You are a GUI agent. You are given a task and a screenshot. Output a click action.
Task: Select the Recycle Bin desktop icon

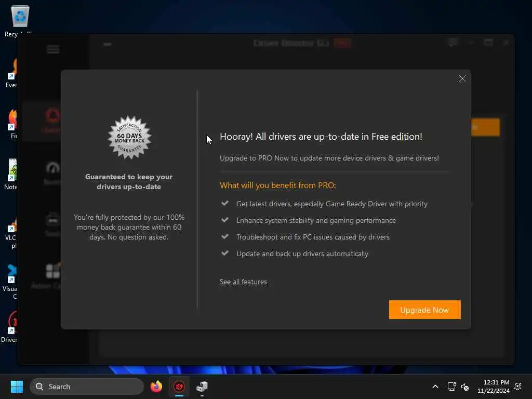point(20,21)
